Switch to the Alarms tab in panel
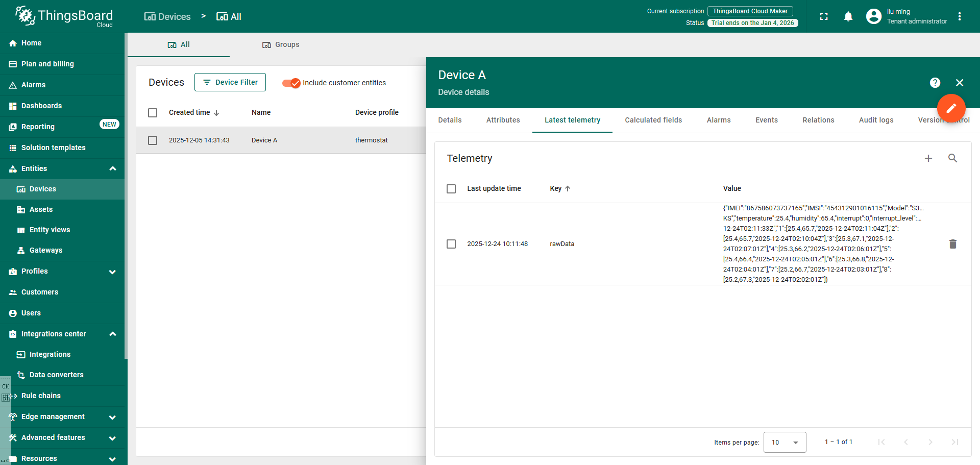The height and width of the screenshot is (465, 980). click(719, 120)
